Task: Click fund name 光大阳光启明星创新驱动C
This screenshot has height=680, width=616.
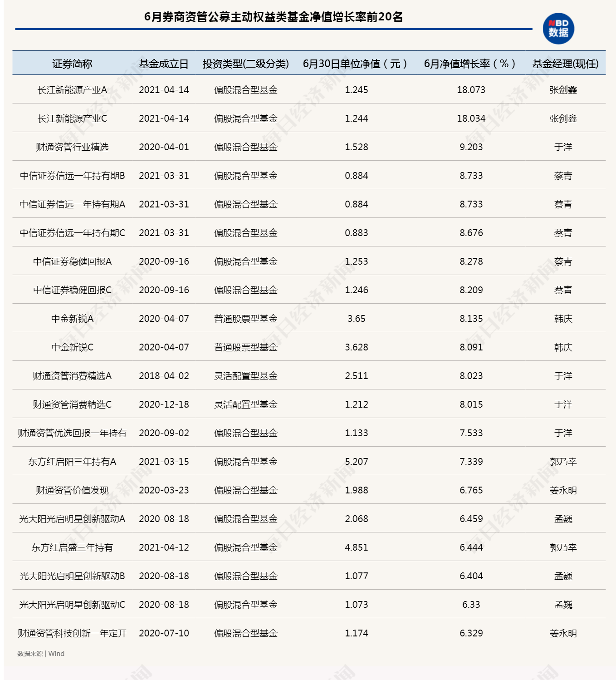Action: (72, 605)
